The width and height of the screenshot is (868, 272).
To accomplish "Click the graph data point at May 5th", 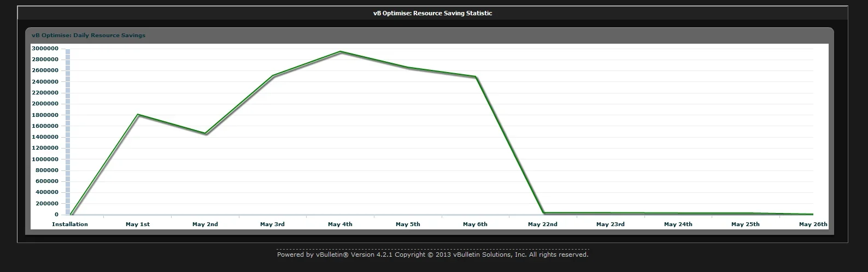I will point(408,68).
